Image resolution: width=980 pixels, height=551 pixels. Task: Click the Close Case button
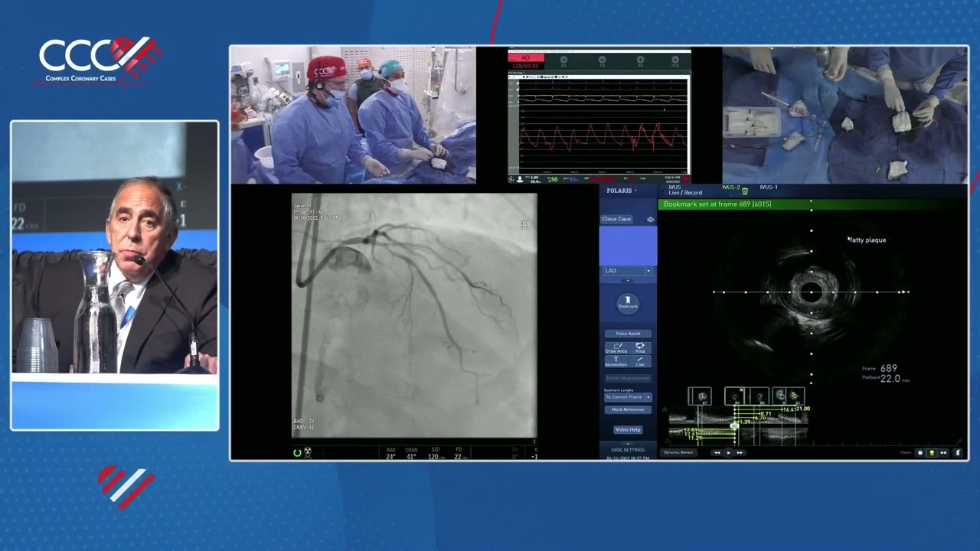click(x=616, y=219)
